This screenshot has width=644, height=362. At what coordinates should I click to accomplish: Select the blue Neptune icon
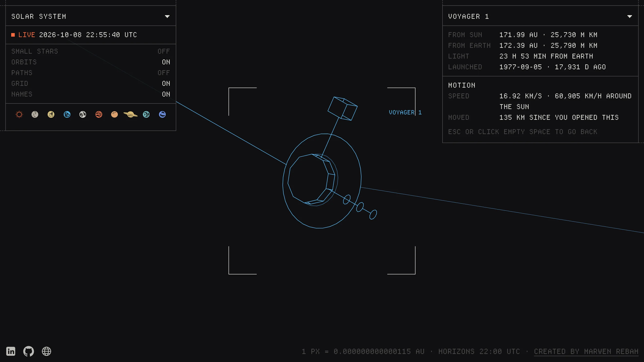[x=162, y=115]
